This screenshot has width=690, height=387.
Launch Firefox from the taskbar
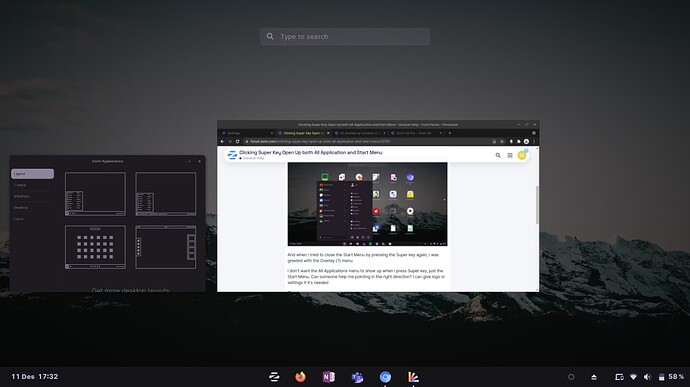point(301,377)
